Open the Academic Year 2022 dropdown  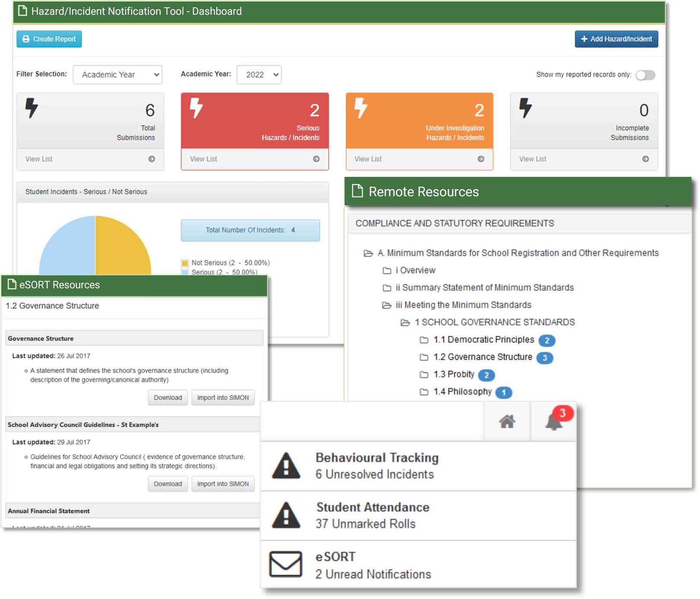pos(259,75)
